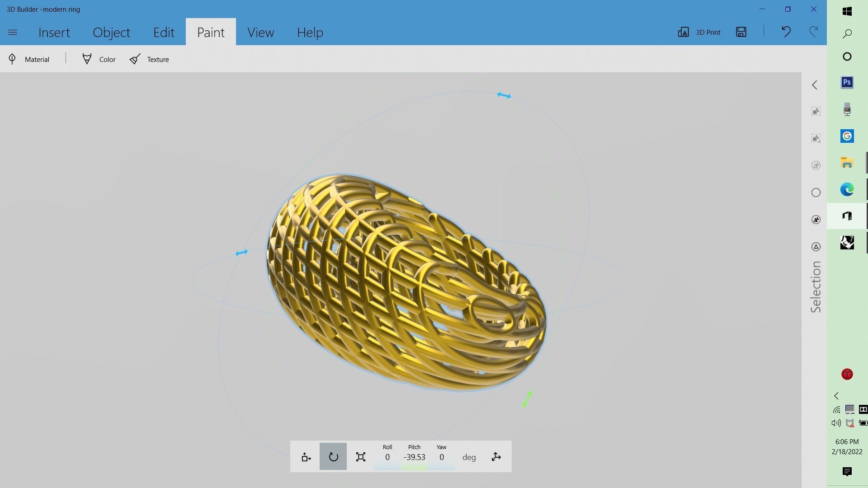Activate the Scale tool in bottom toolbar

pyautogui.click(x=360, y=457)
